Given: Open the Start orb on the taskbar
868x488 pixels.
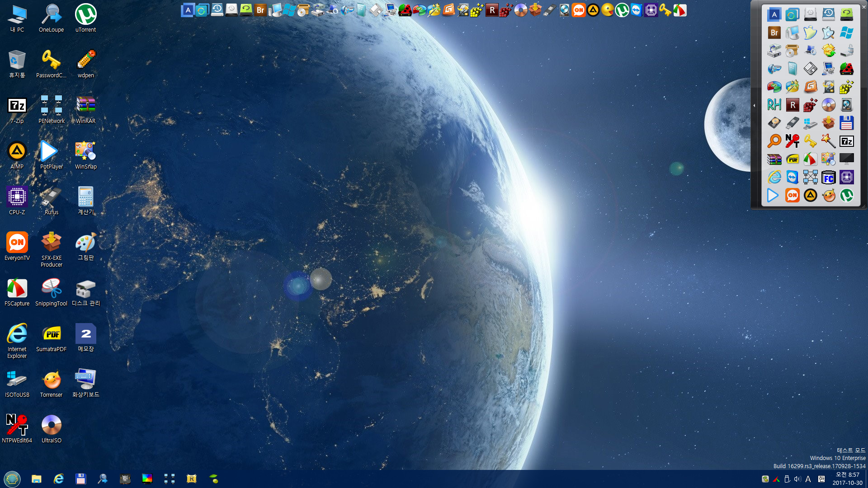Looking at the screenshot, I should [x=12, y=479].
